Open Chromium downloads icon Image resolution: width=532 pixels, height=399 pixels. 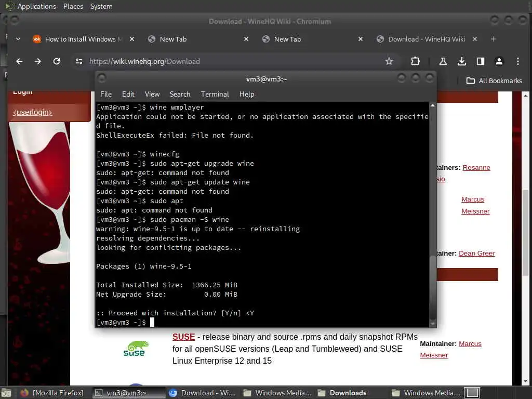[461, 61]
